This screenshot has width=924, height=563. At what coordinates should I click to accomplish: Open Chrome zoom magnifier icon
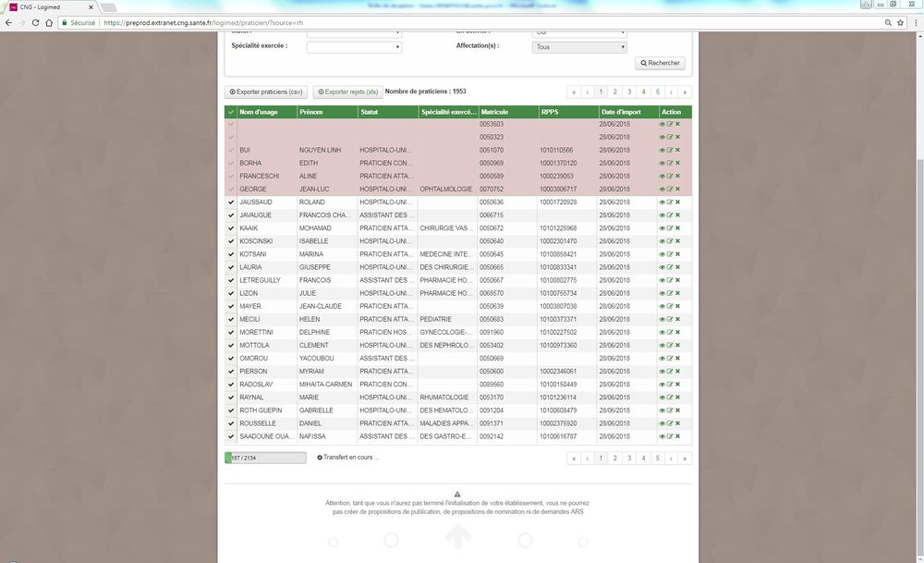coord(888,22)
